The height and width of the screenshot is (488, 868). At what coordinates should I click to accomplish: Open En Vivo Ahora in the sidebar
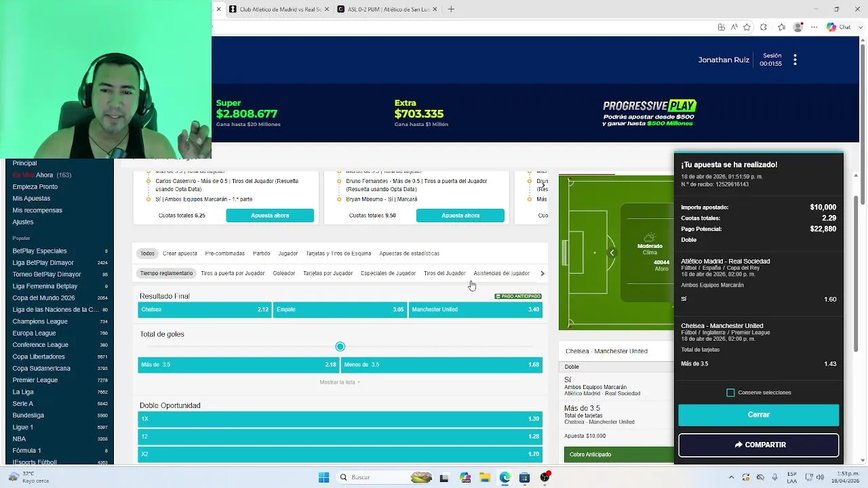coord(41,175)
